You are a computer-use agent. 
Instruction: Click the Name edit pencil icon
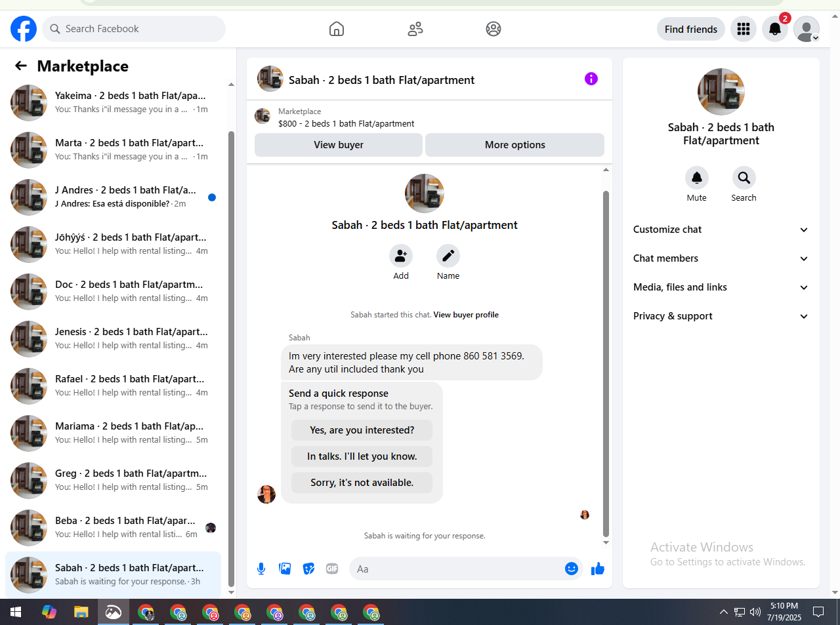[448, 256]
